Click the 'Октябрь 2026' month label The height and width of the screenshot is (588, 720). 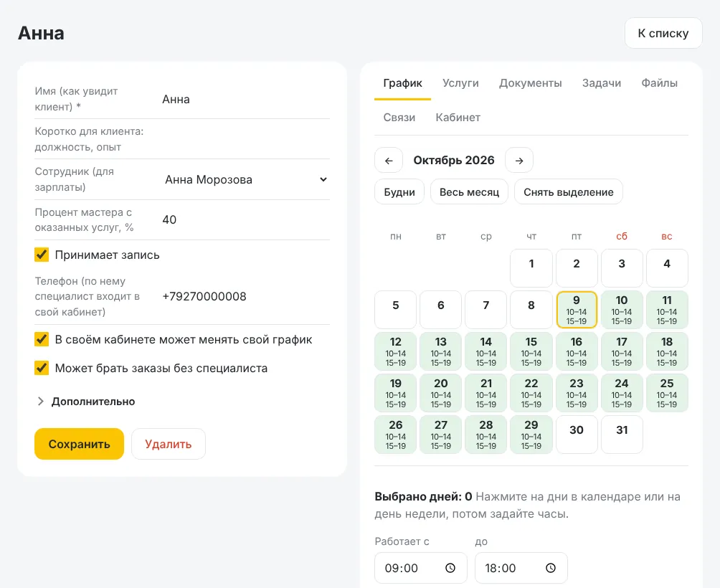pyautogui.click(x=454, y=160)
